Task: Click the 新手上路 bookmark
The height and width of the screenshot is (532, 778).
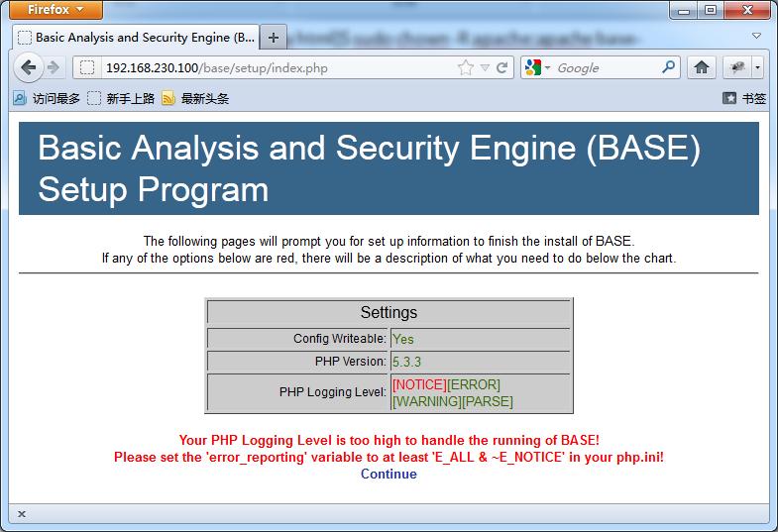Action: 121,99
